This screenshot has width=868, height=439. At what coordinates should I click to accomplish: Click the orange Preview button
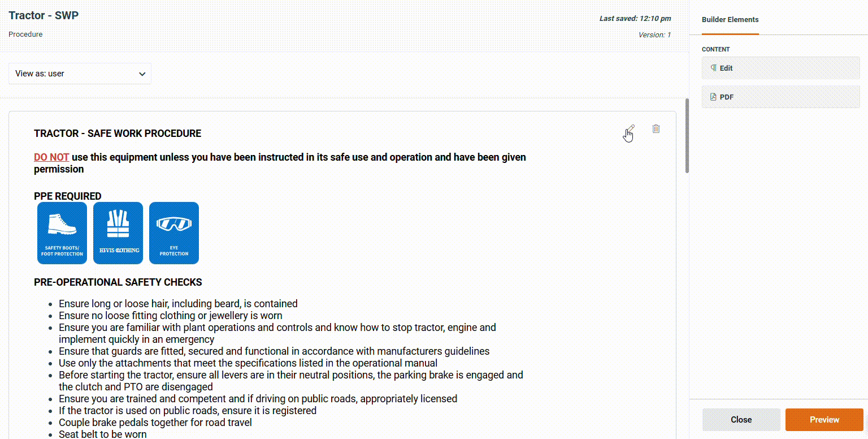(824, 420)
